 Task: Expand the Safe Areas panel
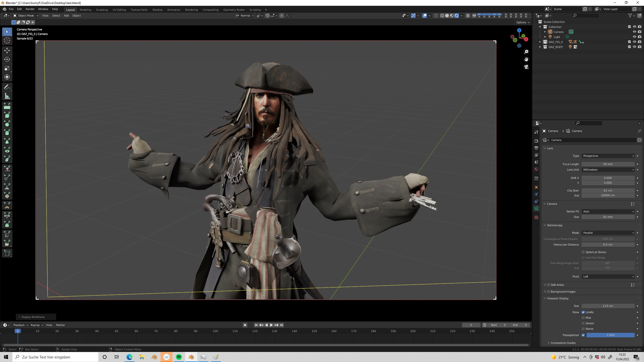(x=545, y=285)
